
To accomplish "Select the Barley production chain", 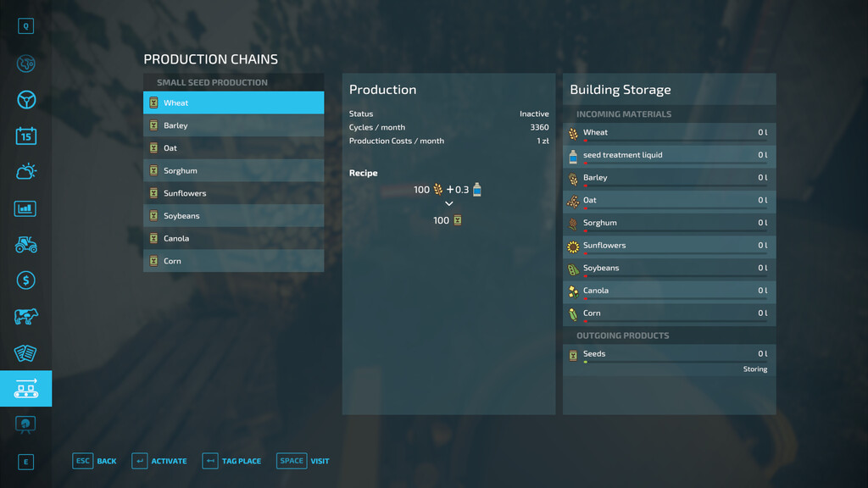I will coord(233,125).
